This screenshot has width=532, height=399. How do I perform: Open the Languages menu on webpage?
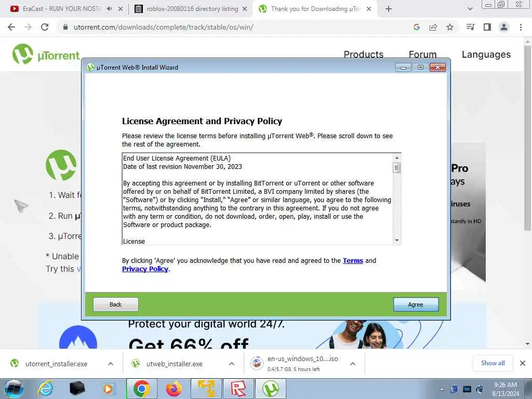[x=486, y=54]
